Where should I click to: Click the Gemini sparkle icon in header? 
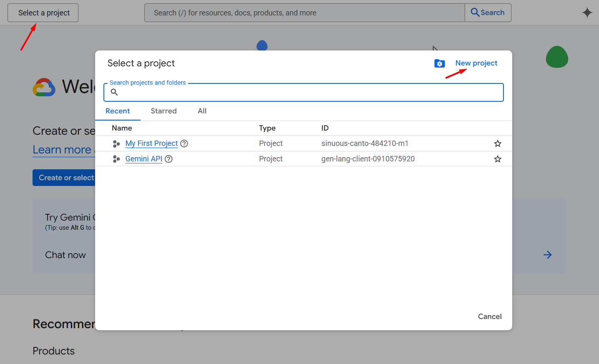[x=587, y=13]
